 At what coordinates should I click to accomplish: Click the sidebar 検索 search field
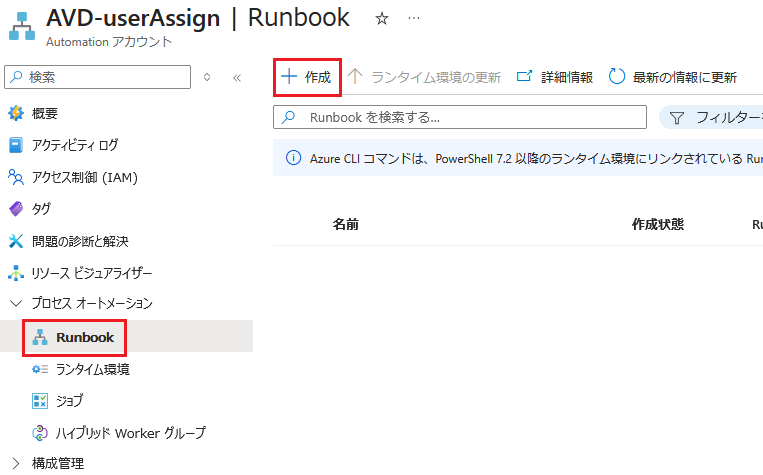[x=98, y=77]
